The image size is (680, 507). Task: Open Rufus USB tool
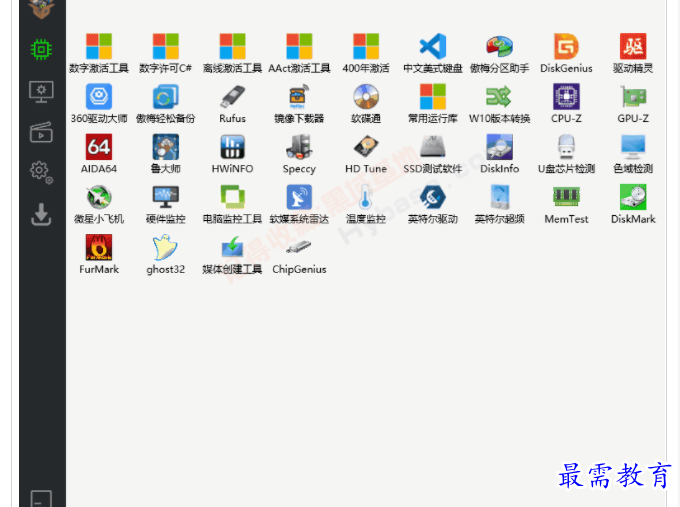tap(232, 103)
